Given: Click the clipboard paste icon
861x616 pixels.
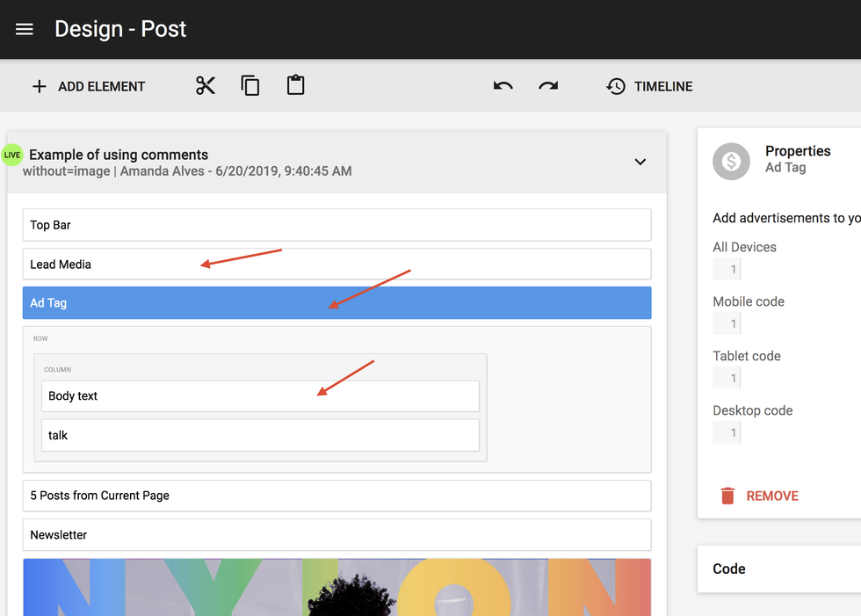Looking at the screenshot, I should click(295, 85).
